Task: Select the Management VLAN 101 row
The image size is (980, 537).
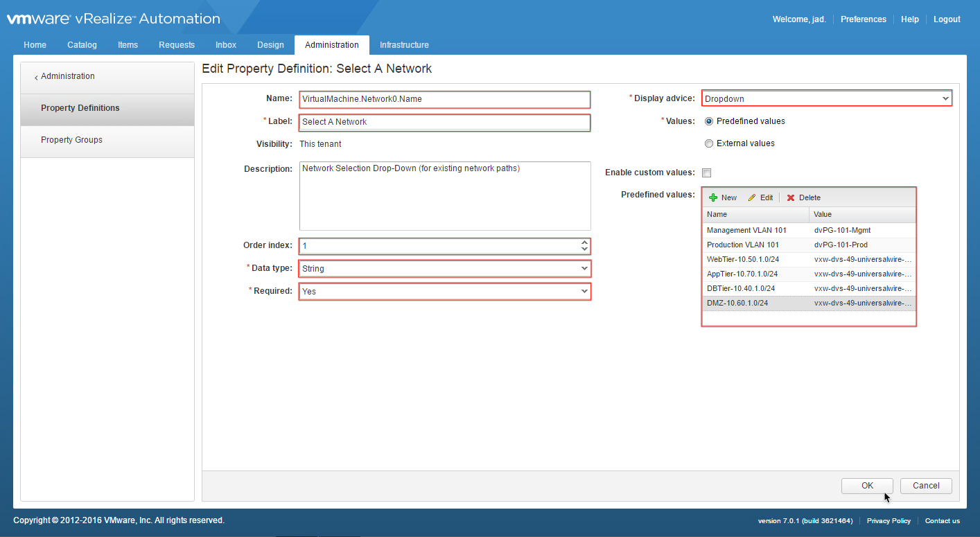Action: click(809, 230)
